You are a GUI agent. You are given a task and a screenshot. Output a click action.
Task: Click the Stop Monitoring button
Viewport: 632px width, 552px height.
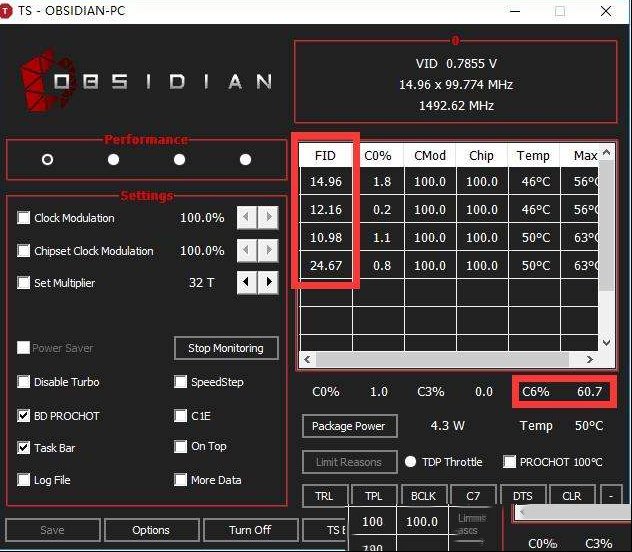click(x=226, y=348)
